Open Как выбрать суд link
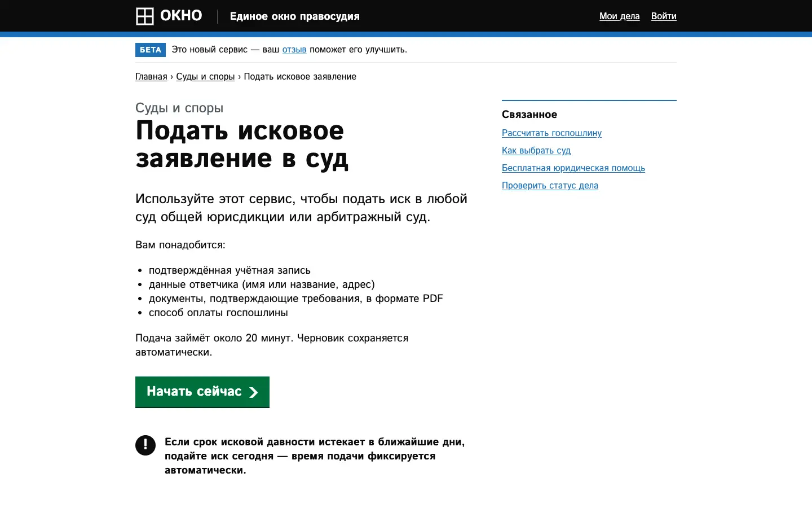The width and height of the screenshot is (812, 508). pos(536,151)
